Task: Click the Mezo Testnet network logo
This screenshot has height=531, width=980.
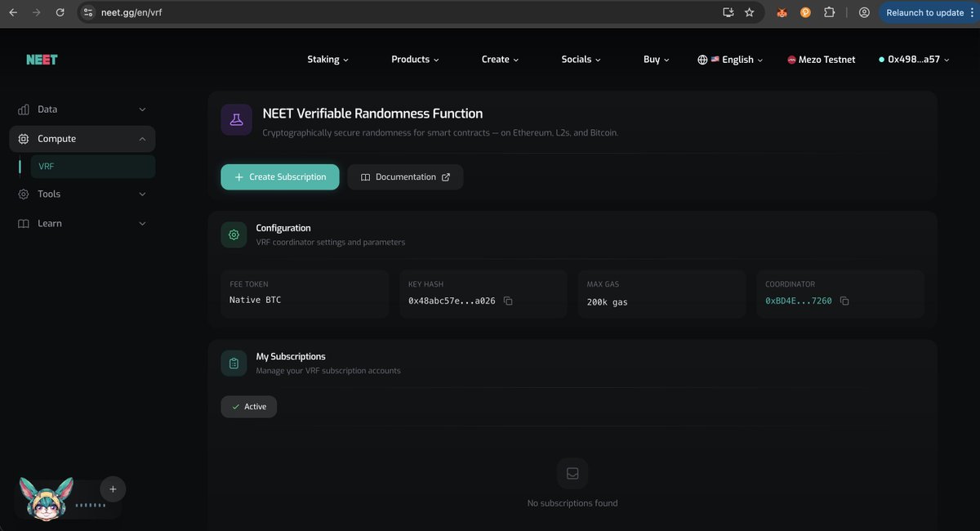Action: pos(791,60)
